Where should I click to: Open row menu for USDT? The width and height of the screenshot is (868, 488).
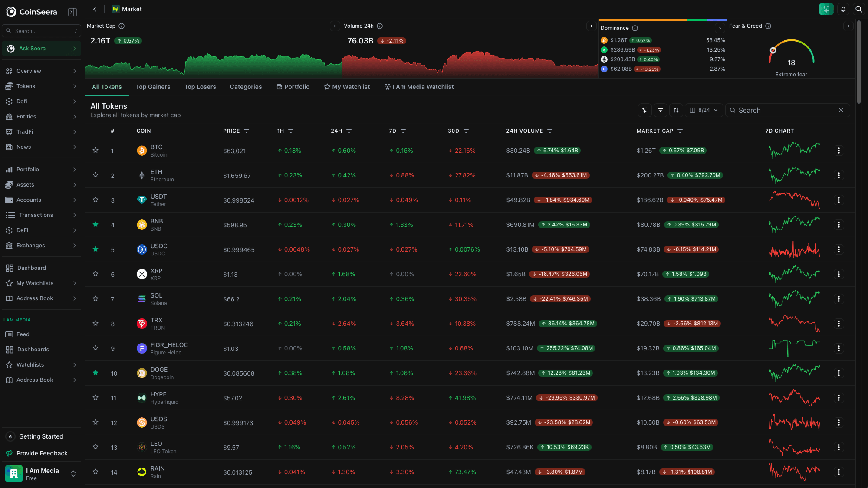(838, 200)
